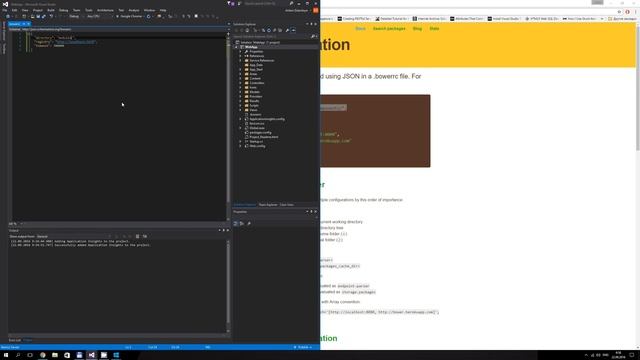The image size is (640, 360).
Task: Open the File menu in Visual Studio
Action: point(4,10)
